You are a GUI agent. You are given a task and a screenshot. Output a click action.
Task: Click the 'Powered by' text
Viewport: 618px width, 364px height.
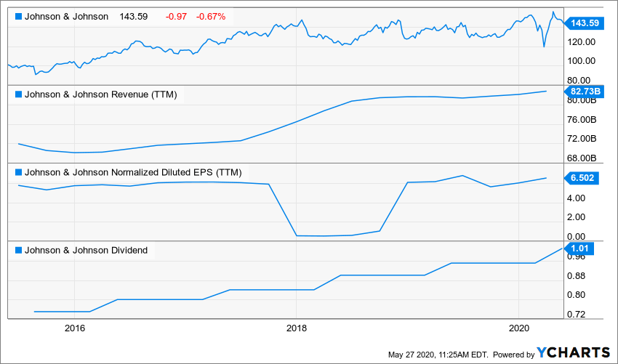coord(514,354)
